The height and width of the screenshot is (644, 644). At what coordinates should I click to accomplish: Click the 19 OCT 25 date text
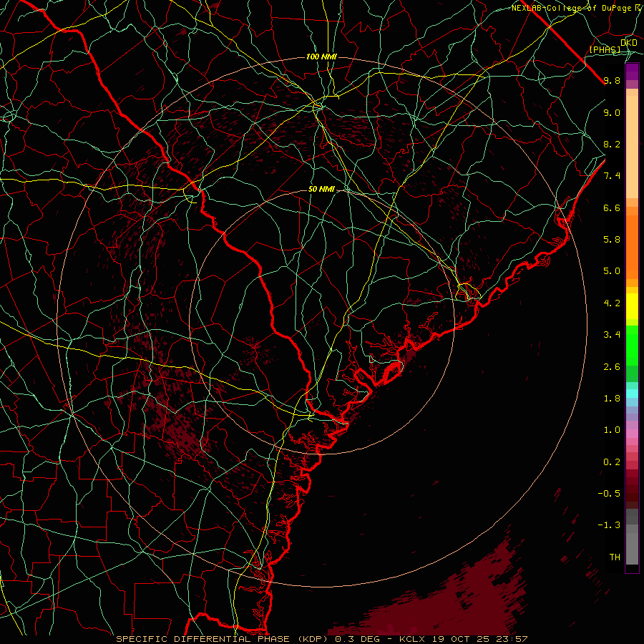pyautogui.click(x=459, y=639)
